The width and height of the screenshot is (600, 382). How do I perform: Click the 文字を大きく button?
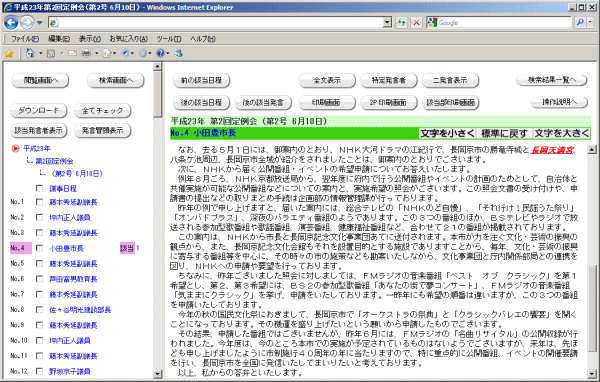[562, 133]
